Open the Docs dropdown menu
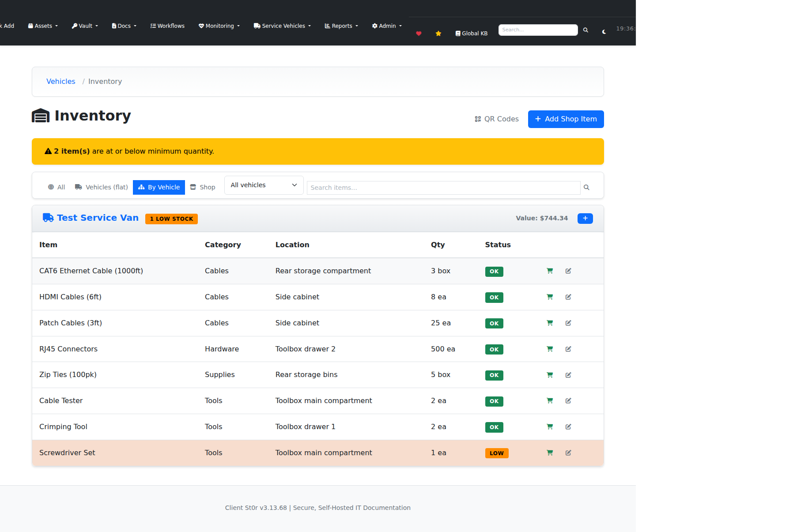The width and height of the screenshot is (797, 532). tap(124, 26)
